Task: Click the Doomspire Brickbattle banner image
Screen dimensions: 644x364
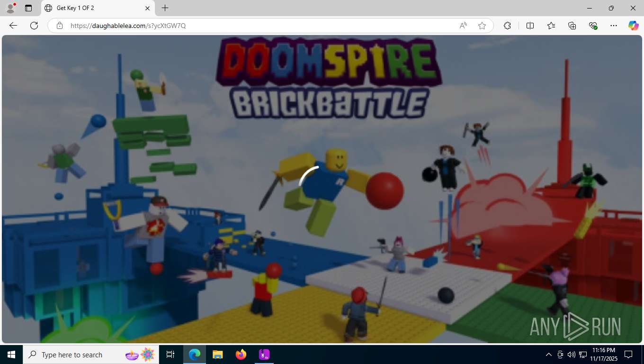Action: point(322,189)
